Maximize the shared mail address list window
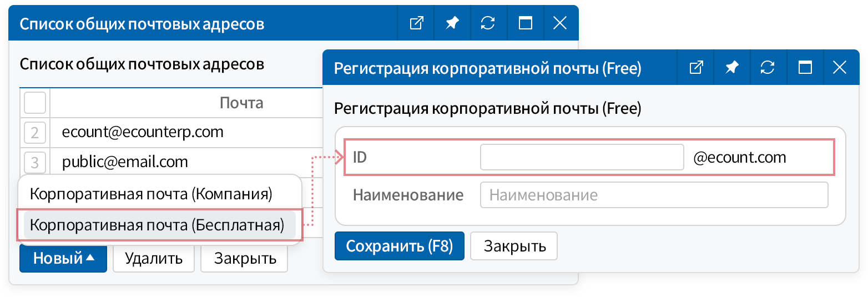The image size is (868, 297). click(x=524, y=23)
